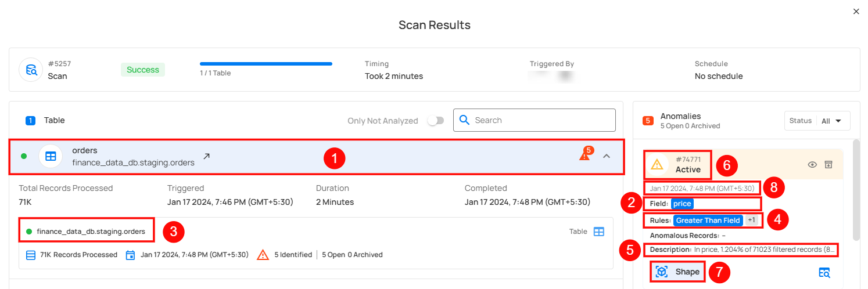Click the scan progress bar

[x=266, y=64]
